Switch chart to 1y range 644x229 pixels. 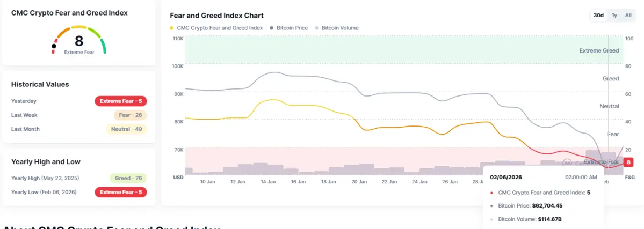coord(614,16)
